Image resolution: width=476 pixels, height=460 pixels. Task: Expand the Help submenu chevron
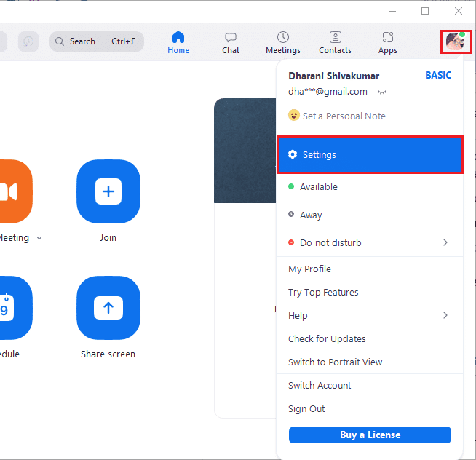coord(445,315)
